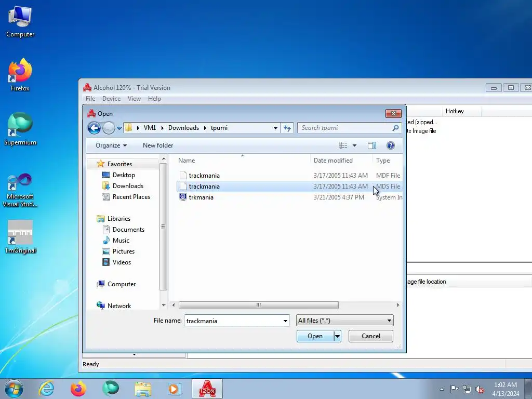Click the Back arrow in Open dialog

point(95,128)
